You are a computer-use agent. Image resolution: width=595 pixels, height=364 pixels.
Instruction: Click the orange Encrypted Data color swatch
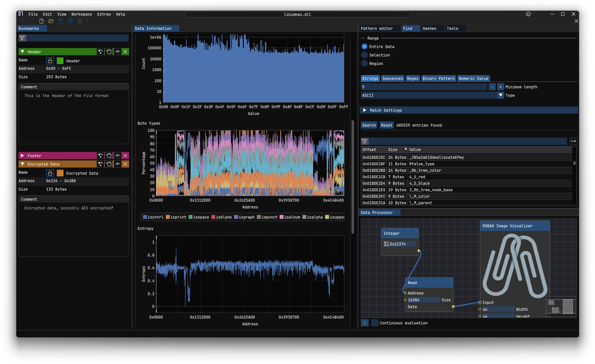[60, 173]
